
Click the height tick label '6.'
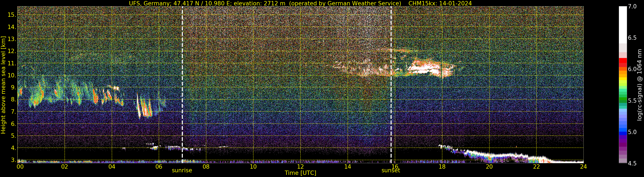[13, 124]
